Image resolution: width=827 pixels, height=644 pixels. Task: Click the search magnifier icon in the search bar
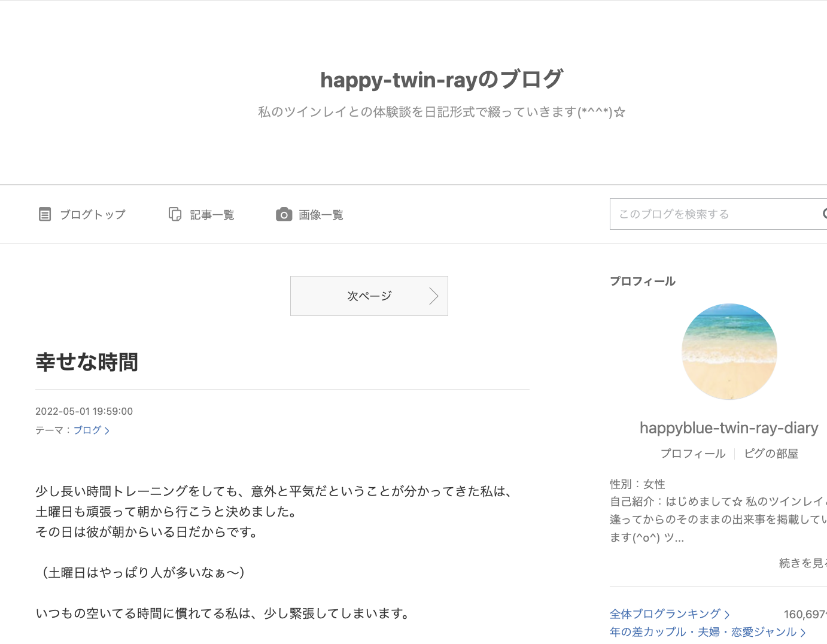pos(825,214)
